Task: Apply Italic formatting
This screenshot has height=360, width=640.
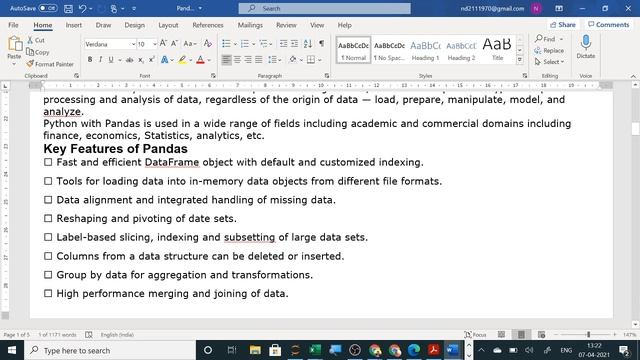Action: pyautogui.click(x=100, y=60)
